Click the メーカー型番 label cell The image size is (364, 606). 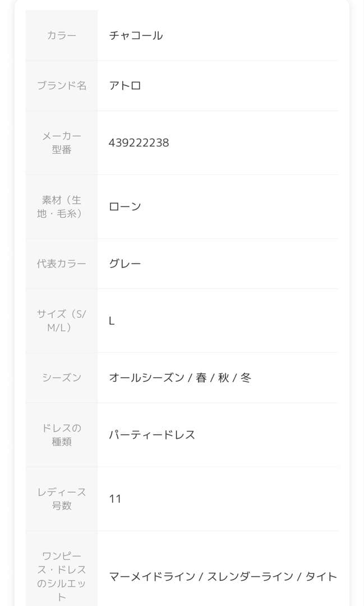[x=62, y=143]
